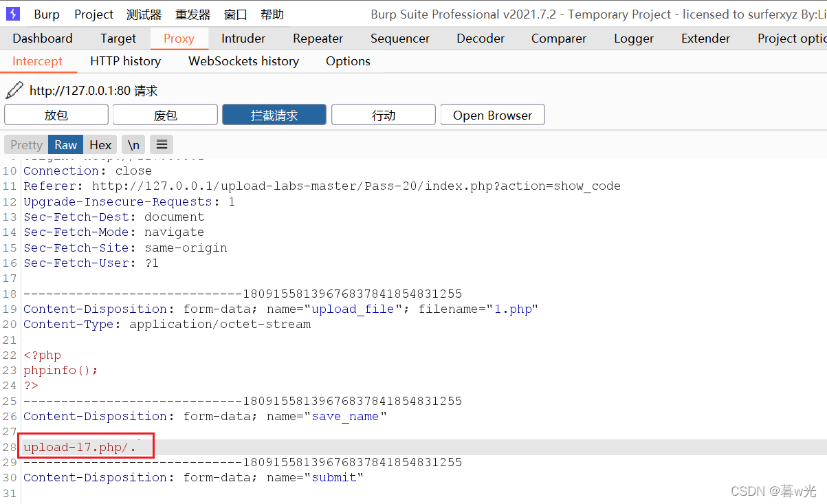Switch to the Comparer tab

click(x=559, y=39)
